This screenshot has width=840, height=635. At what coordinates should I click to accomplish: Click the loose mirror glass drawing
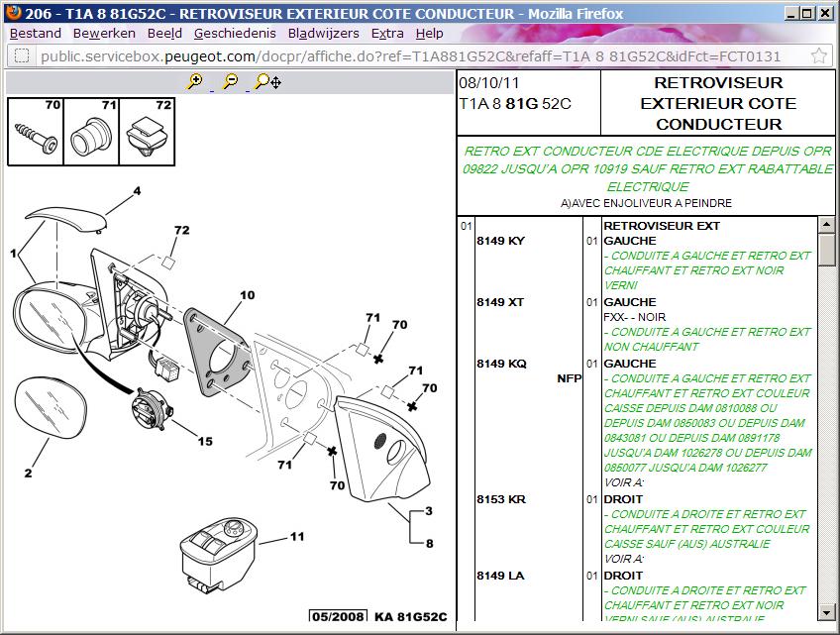[50, 408]
